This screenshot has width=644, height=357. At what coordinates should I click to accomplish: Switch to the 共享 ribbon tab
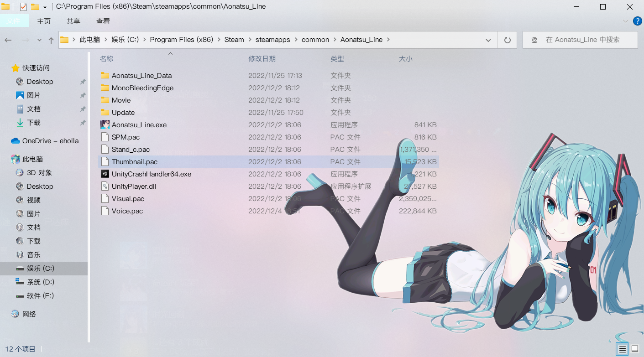click(x=73, y=21)
